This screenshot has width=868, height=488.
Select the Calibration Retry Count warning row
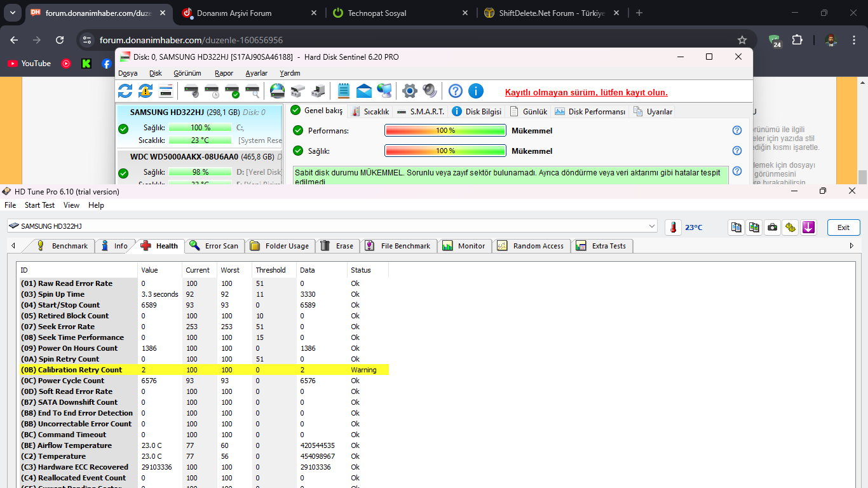[203, 370]
